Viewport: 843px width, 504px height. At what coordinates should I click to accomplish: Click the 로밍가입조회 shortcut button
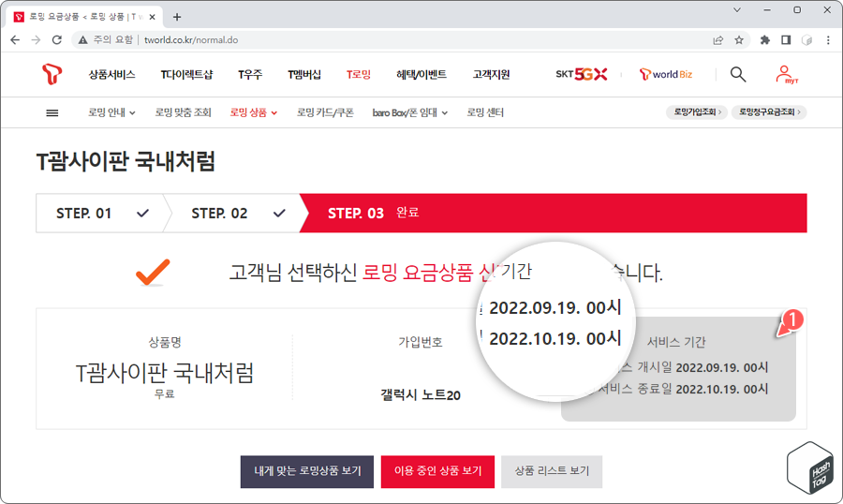[x=697, y=111]
